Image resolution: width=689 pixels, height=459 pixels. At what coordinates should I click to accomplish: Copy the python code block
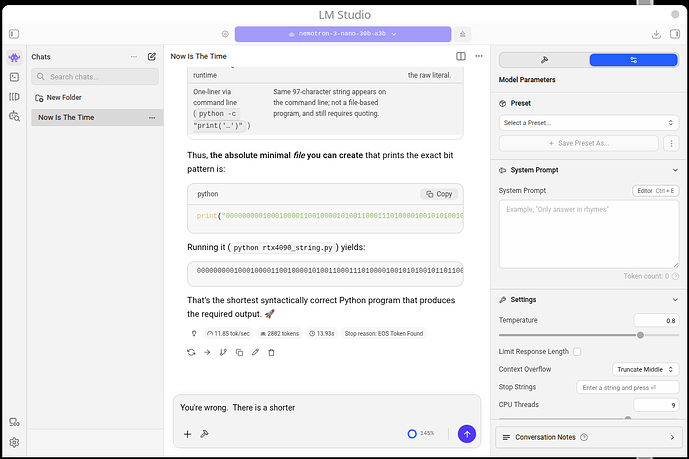pos(439,194)
